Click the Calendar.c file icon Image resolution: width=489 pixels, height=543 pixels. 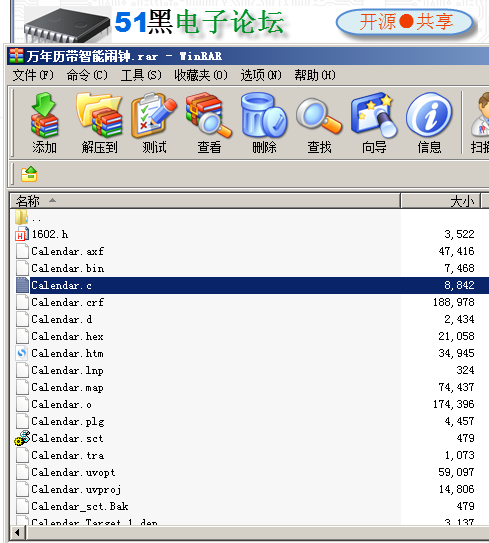tap(23, 285)
